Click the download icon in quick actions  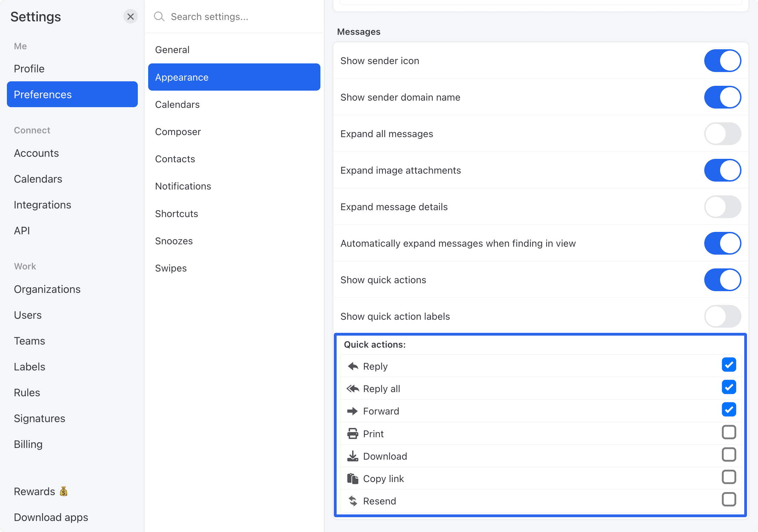352,456
